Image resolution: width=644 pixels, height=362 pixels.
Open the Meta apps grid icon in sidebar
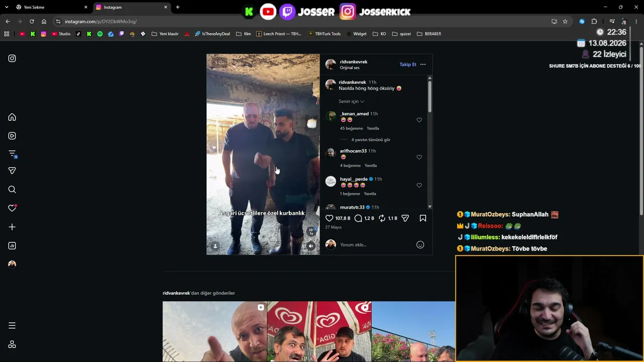coord(12,344)
